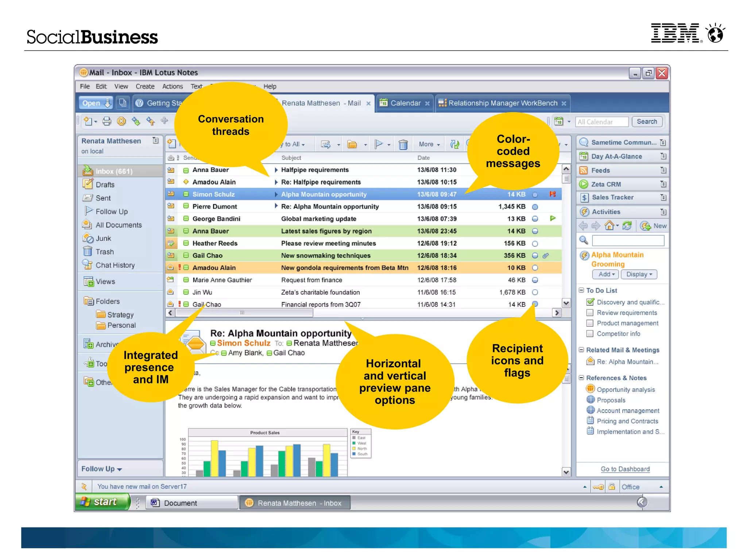
Task: Click the Sales Tracker dollar icon
Action: (584, 198)
